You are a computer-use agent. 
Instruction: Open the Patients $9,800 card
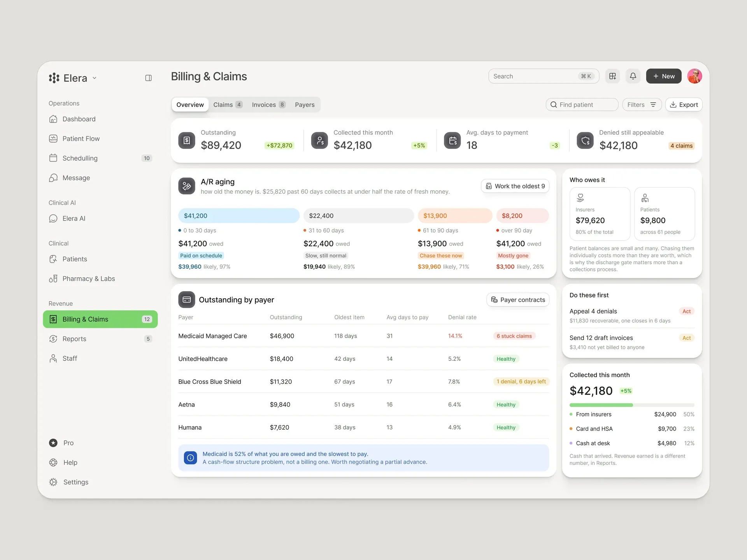tap(665, 214)
